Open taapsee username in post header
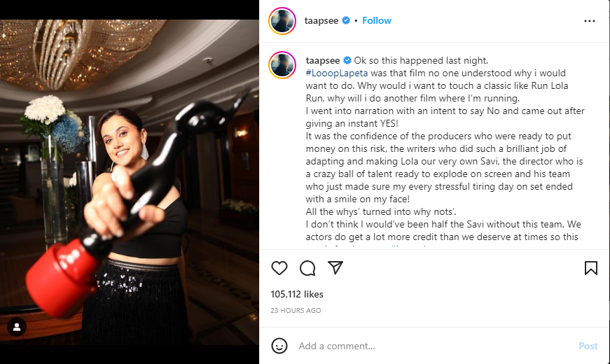The width and height of the screenshot is (610, 364). [321, 21]
